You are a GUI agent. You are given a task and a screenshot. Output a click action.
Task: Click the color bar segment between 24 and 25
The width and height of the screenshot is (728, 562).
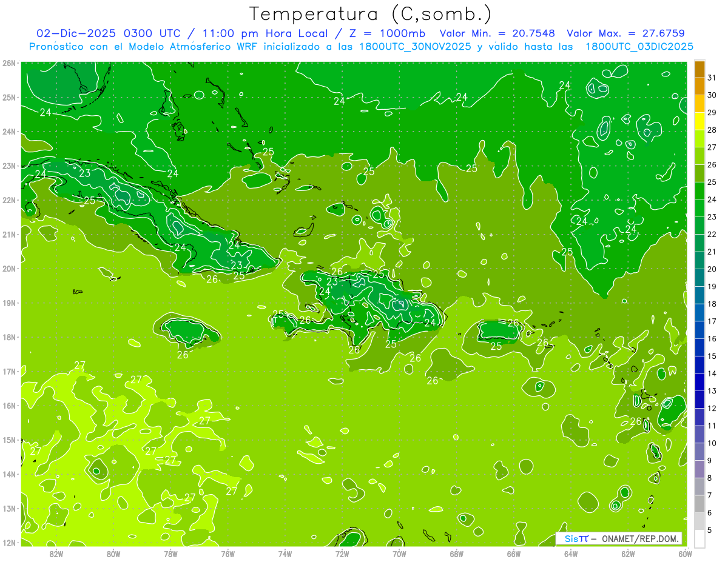pos(699,190)
